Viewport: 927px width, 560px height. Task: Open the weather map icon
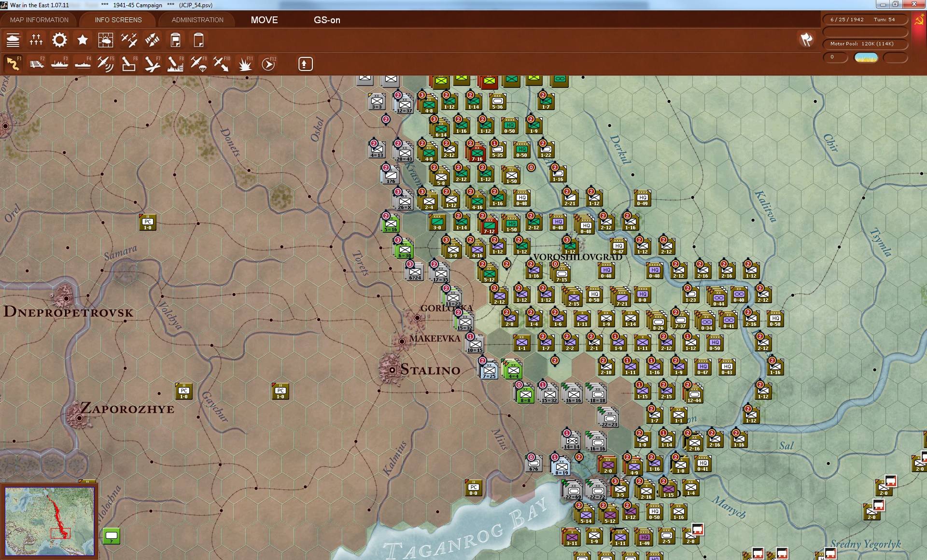pyautogui.click(x=105, y=40)
